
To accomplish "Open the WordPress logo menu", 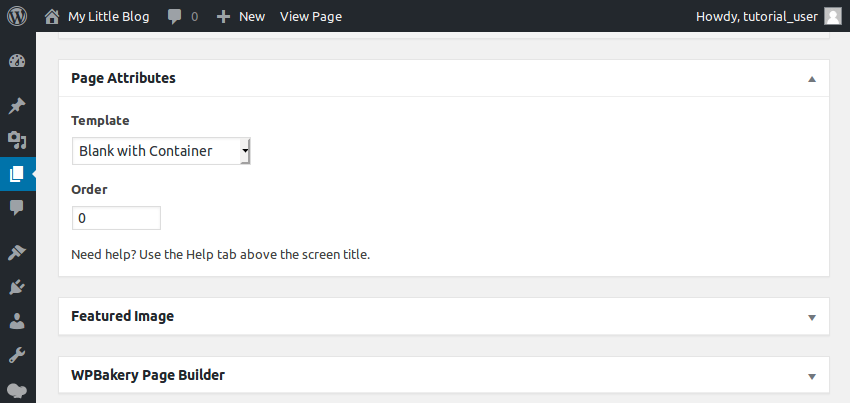I will pos(17,16).
